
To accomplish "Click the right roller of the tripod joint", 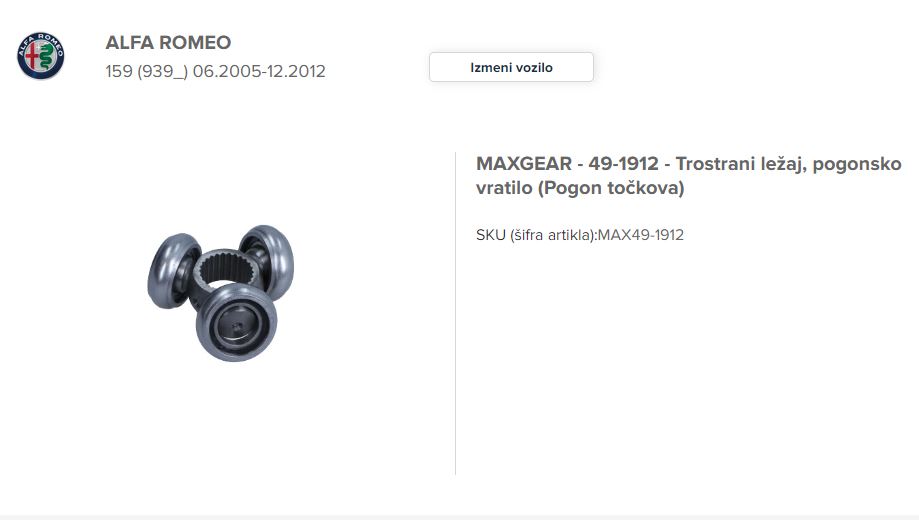I will pos(267,260).
